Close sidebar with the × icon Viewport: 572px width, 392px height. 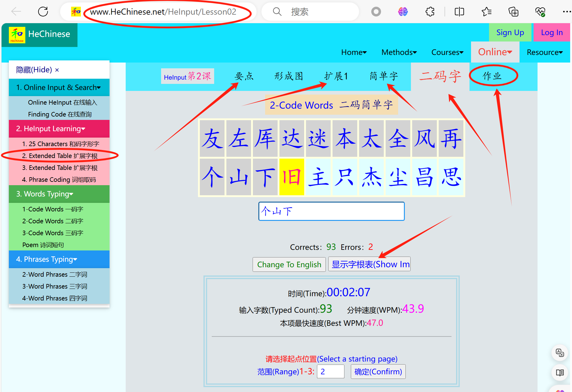click(57, 70)
